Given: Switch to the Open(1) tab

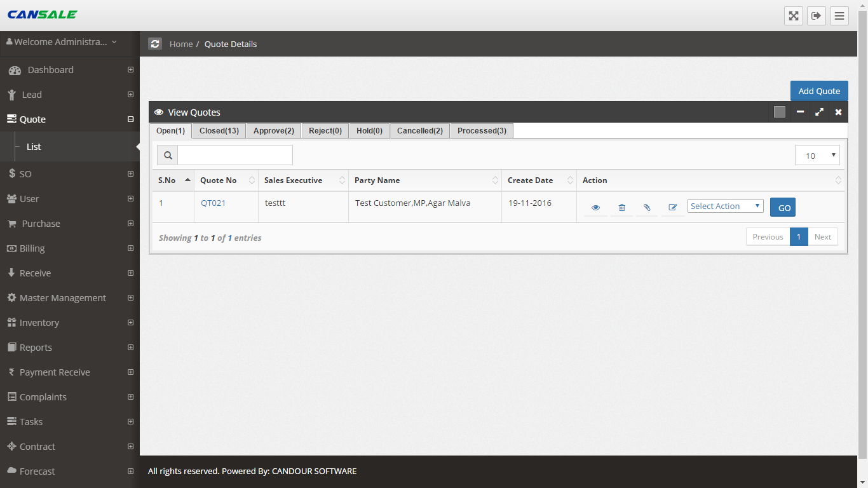Looking at the screenshot, I should click(170, 131).
